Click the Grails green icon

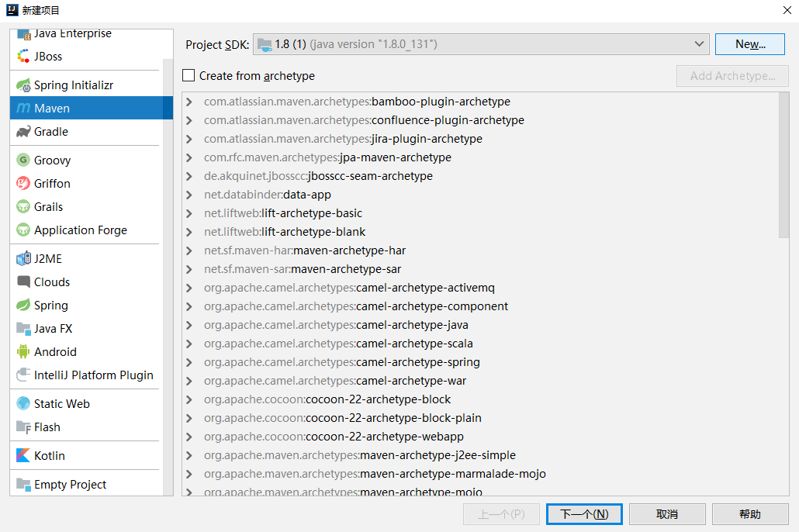(23, 207)
